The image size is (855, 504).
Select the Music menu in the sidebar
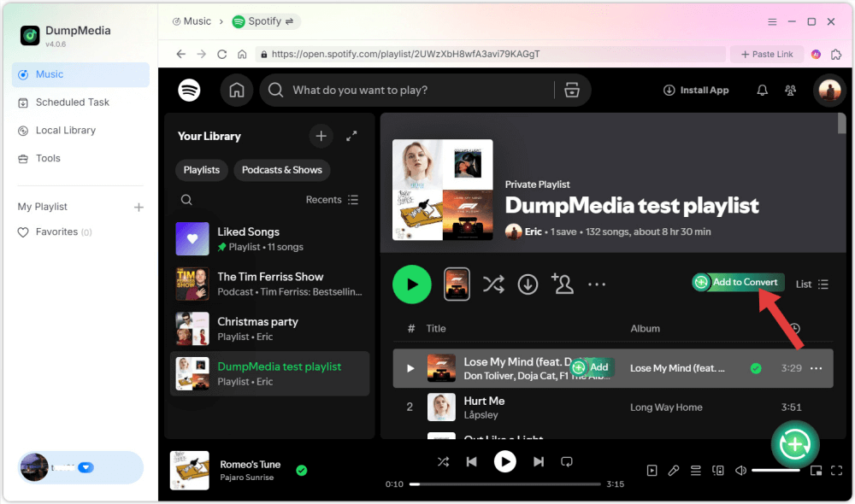coord(49,74)
